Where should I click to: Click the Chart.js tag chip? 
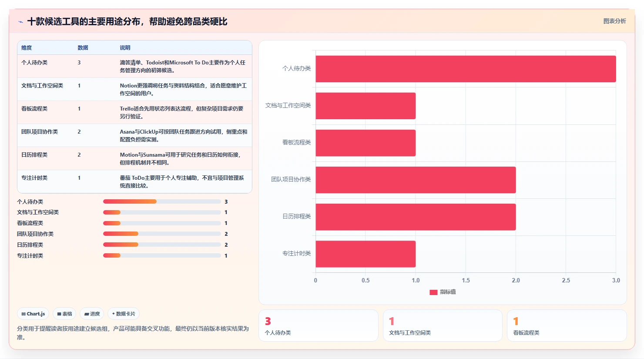tap(33, 314)
